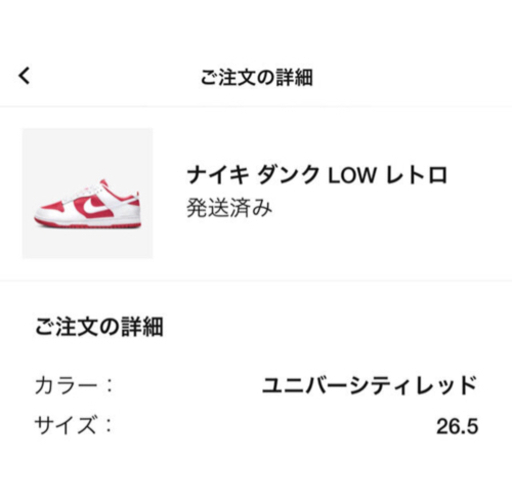Viewport: 512px width, 502px height.
Task: Select the 26.5 size value
Action: [457, 426]
